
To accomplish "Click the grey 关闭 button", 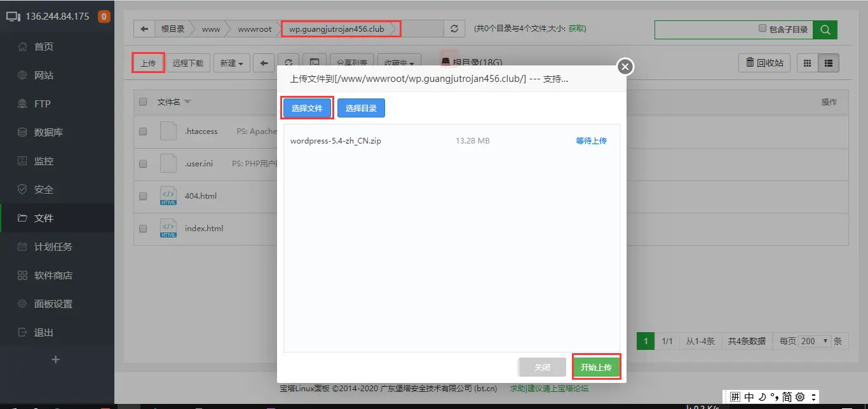I will (x=542, y=367).
